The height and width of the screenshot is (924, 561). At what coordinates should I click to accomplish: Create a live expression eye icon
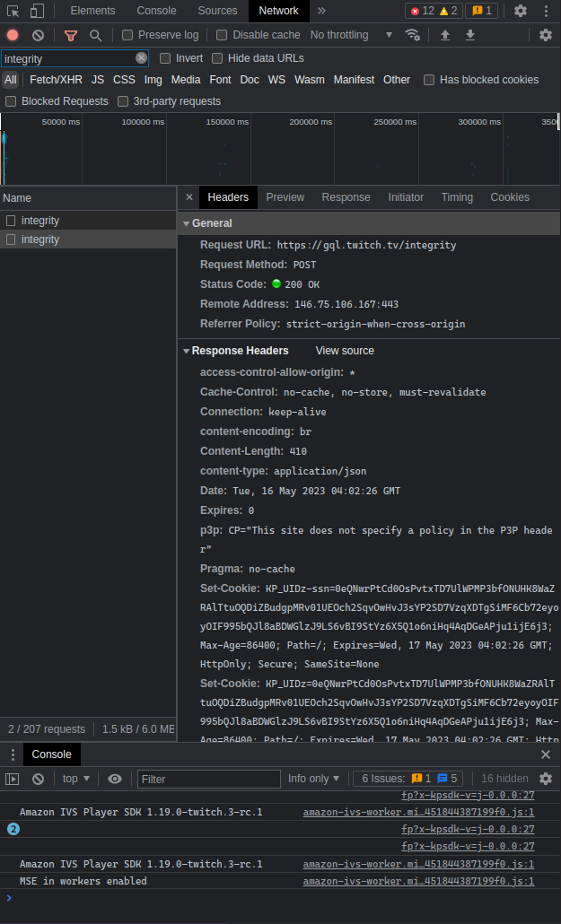114,779
